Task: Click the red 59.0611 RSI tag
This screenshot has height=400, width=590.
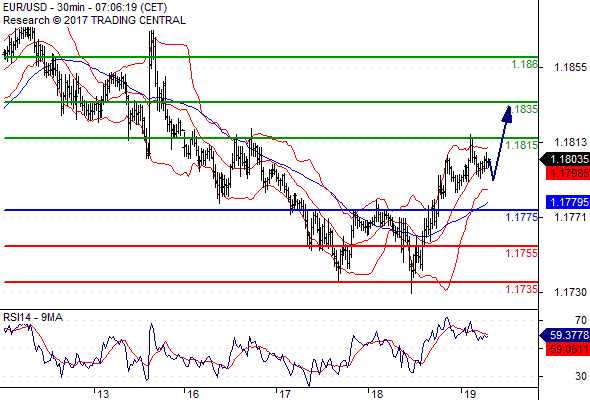Action: pos(568,349)
